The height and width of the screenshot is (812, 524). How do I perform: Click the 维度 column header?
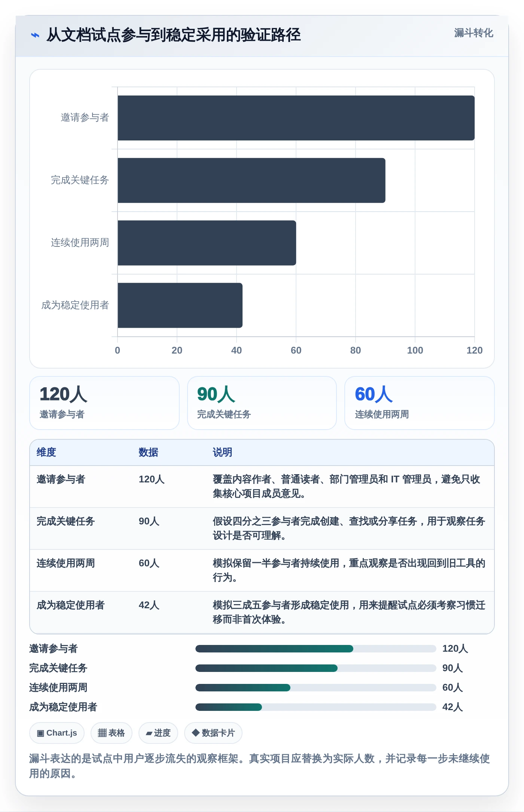(46, 452)
